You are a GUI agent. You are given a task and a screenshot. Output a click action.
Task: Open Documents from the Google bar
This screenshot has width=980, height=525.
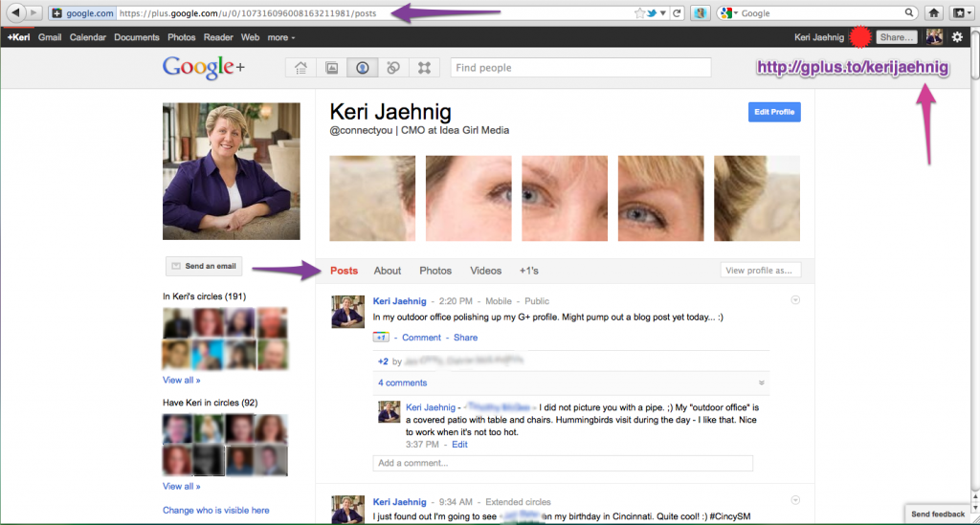pos(136,37)
